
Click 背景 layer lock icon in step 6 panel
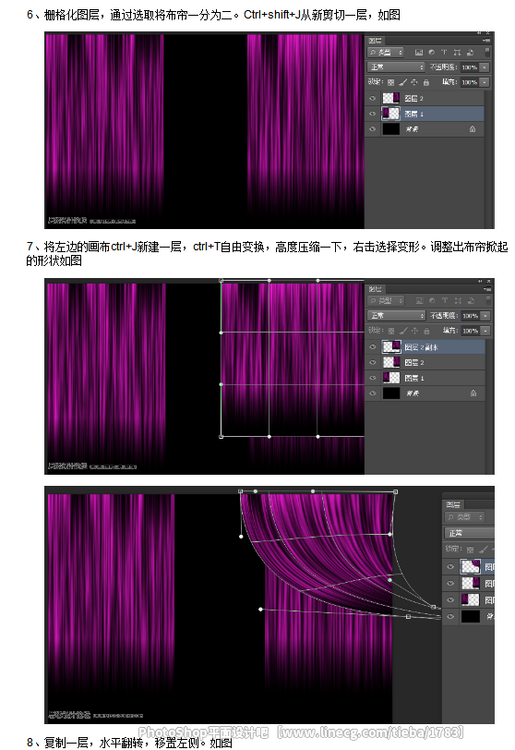pos(472,129)
